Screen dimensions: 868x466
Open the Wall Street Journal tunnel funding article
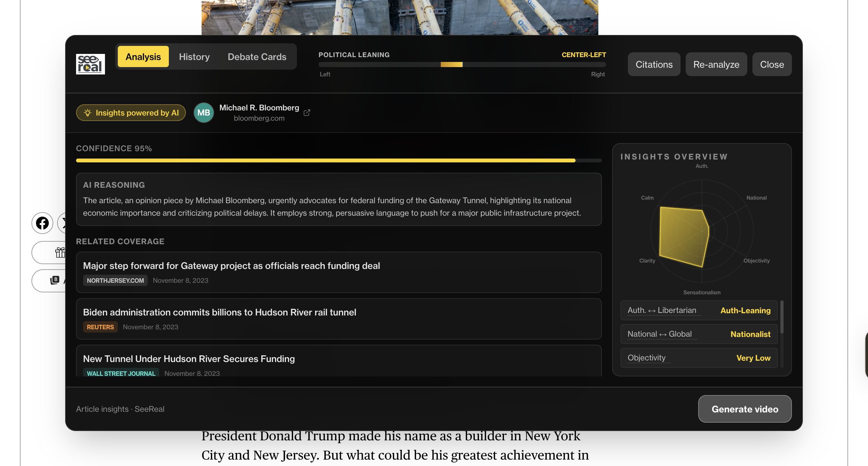[x=189, y=358]
